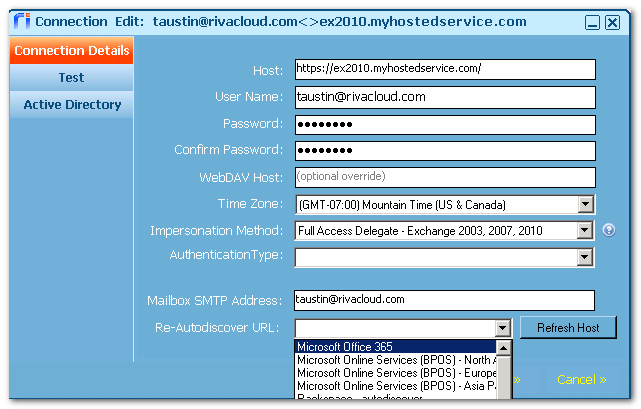The width and height of the screenshot is (641, 409).
Task: Click the Riva logo in title bar
Action: pos(22,20)
